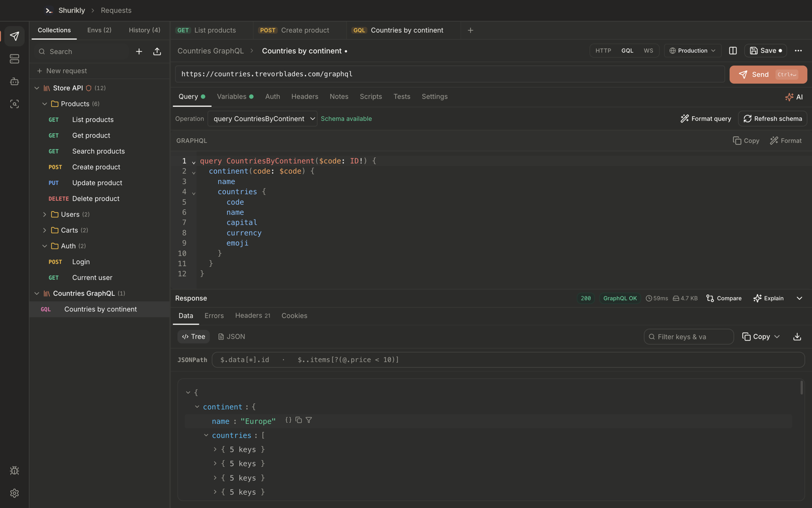Click the JSONPath filter input
This screenshot has height=508, width=812.
(508, 360)
